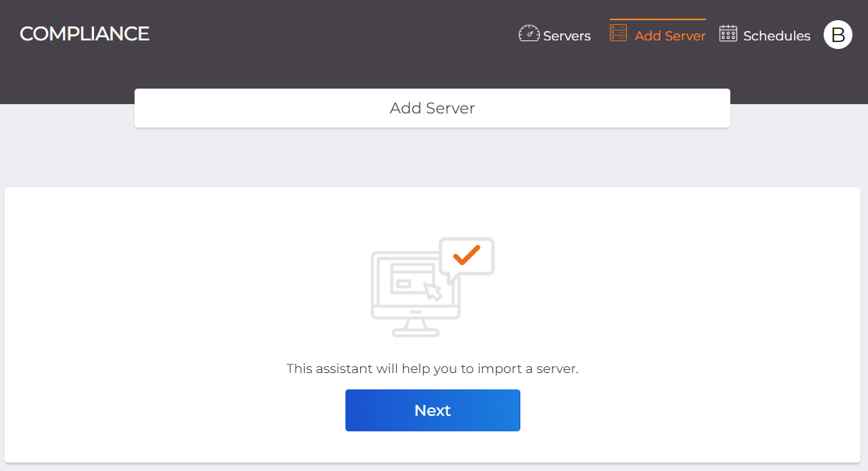Image resolution: width=868 pixels, height=471 pixels.
Task: Click the orange active indicator above Add Server
Action: [657, 19]
